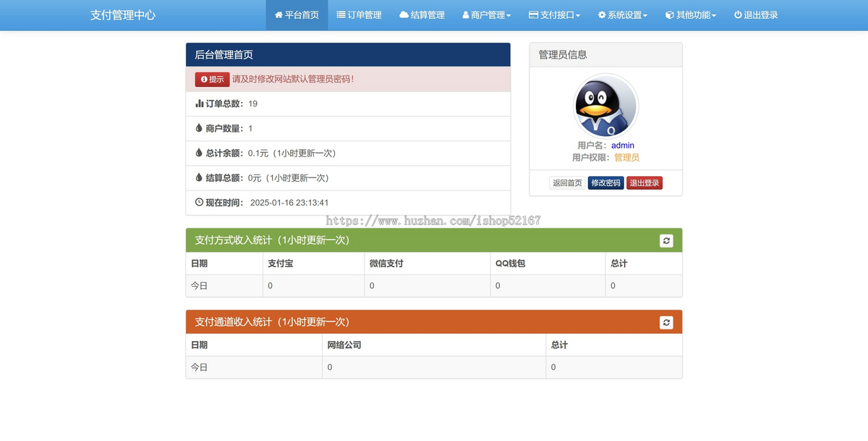Click the home icon in 平台首页
This screenshot has width=868, height=441.
click(x=278, y=14)
